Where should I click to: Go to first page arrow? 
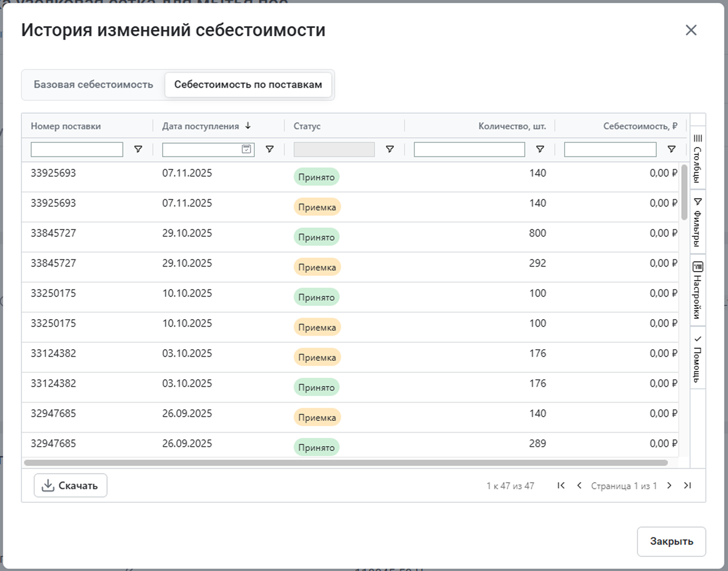(561, 485)
